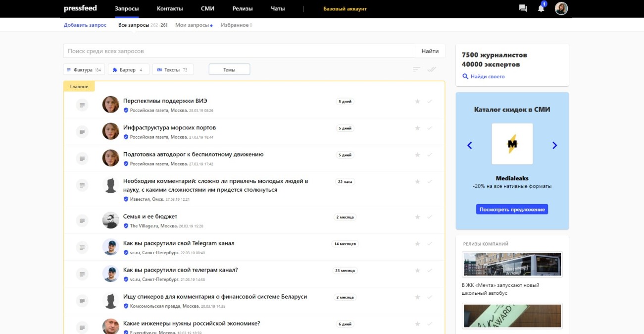This screenshot has height=334, width=644.
Task: Open the 'Темы' topics dropdown
Action: 229,70
